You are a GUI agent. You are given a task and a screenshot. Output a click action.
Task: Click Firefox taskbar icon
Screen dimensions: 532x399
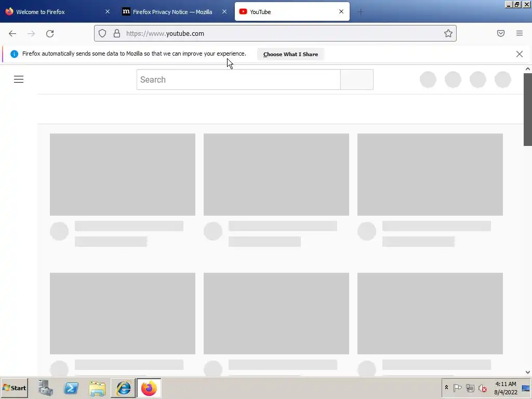(149, 388)
